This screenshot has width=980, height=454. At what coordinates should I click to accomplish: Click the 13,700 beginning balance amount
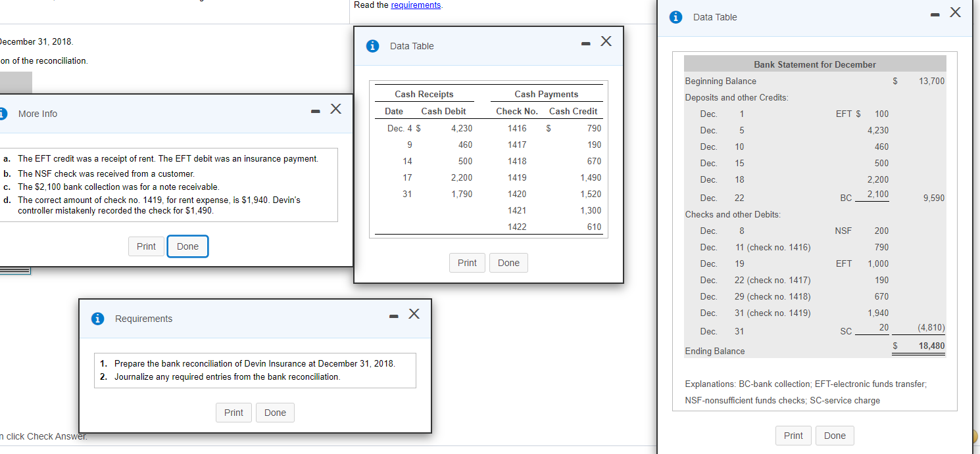click(x=932, y=81)
